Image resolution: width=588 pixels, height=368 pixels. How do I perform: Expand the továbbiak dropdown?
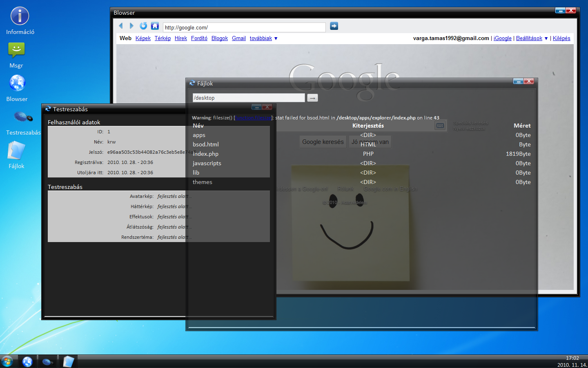263,38
